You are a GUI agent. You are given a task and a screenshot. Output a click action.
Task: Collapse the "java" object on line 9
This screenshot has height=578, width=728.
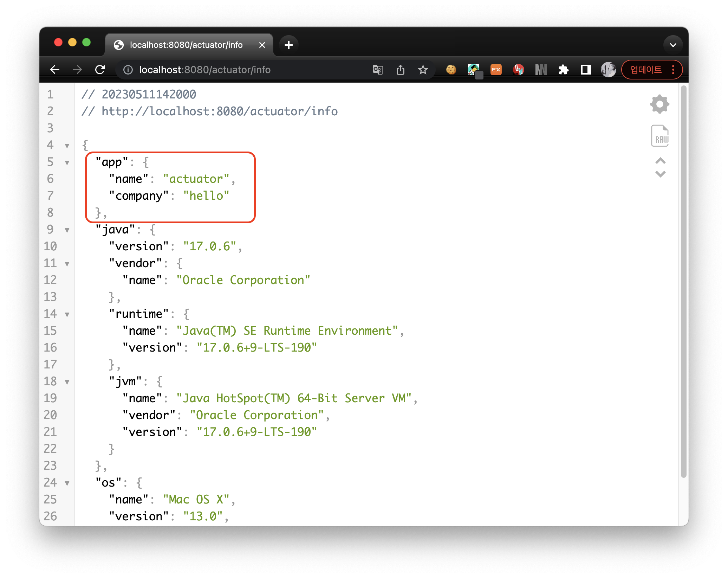[x=67, y=230]
